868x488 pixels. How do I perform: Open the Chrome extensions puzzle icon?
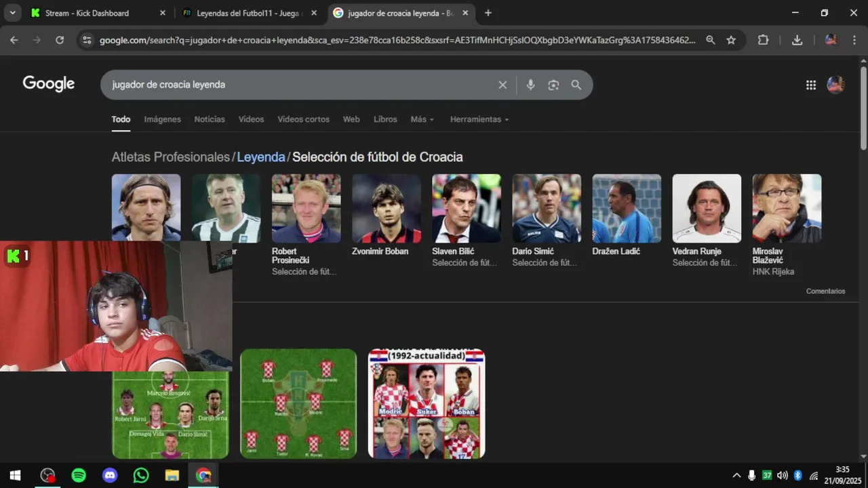[x=763, y=40]
